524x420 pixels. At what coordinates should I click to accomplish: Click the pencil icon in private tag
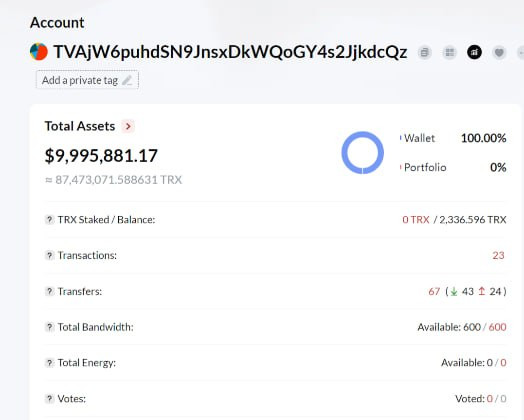click(x=127, y=80)
